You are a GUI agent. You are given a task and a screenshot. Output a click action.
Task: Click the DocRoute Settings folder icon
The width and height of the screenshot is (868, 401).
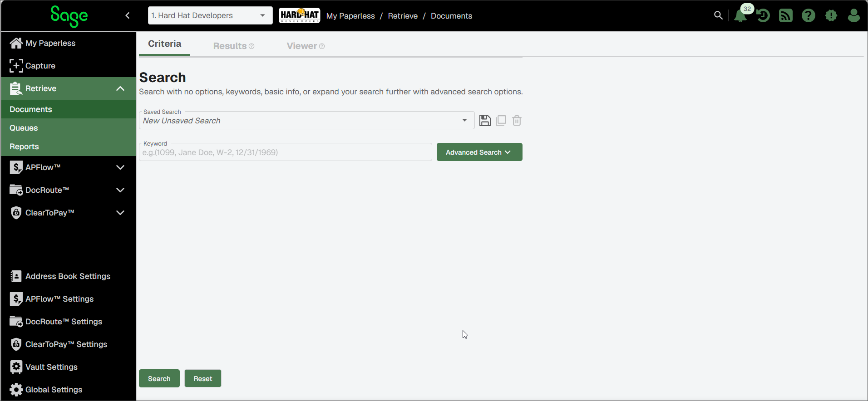(16, 322)
